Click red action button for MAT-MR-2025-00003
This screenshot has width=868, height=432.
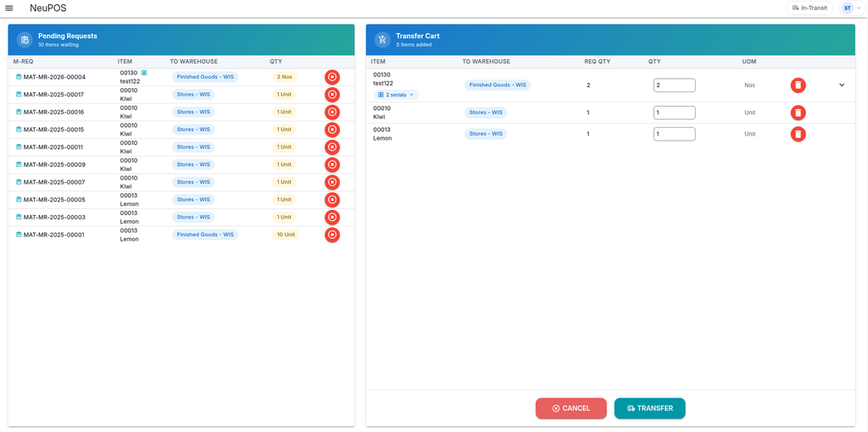click(x=332, y=218)
